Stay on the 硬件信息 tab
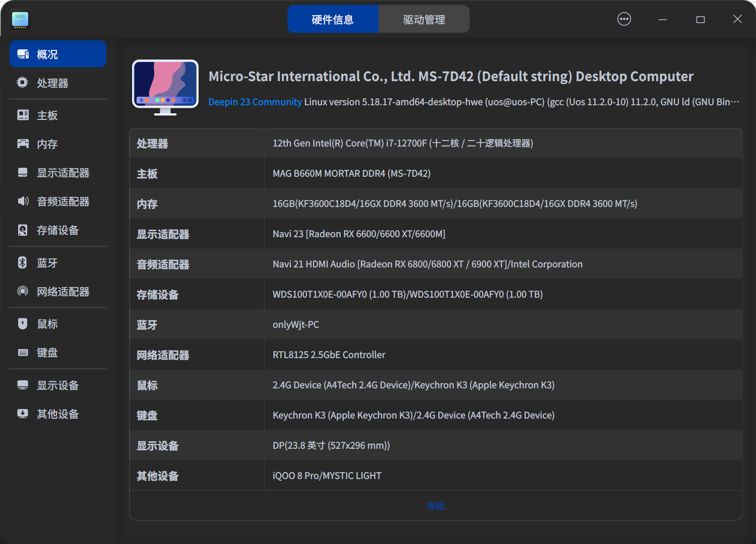The height and width of the screenshot is (544, 756). coord(333,19)
